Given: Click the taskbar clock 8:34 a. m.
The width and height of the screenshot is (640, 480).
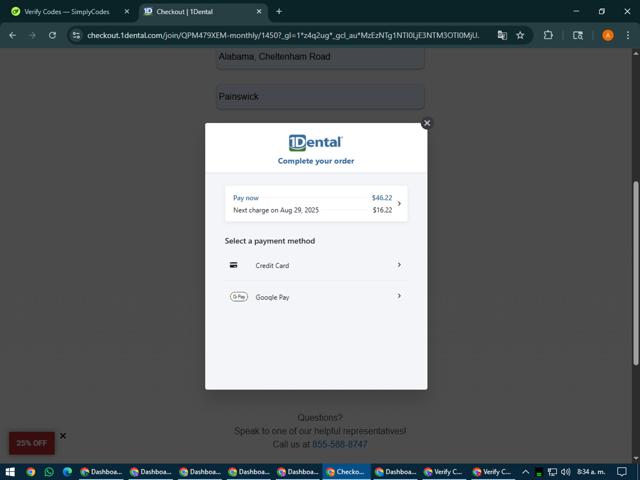Looking at the screenshot, I should [591, 472].
